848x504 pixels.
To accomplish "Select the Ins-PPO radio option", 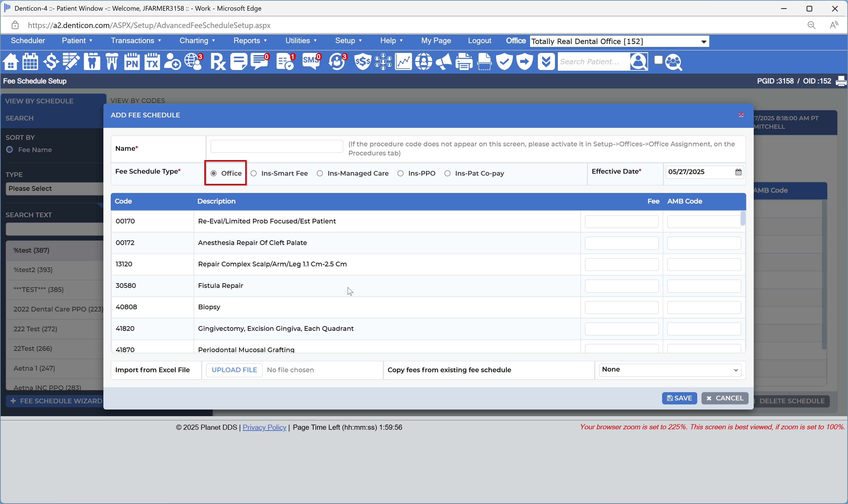I will pyautogui.click(x=401, y=174).
